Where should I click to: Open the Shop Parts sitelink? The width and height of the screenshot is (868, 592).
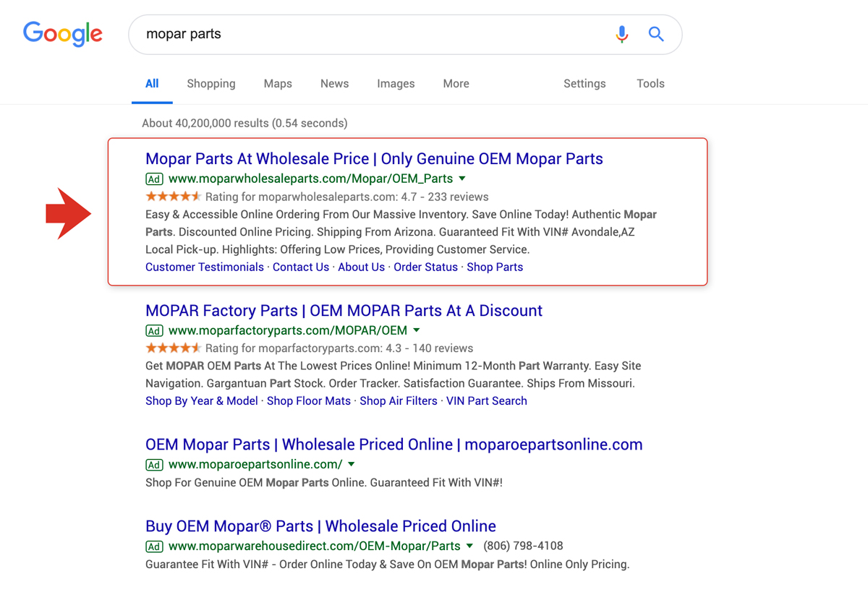[495, 267]
